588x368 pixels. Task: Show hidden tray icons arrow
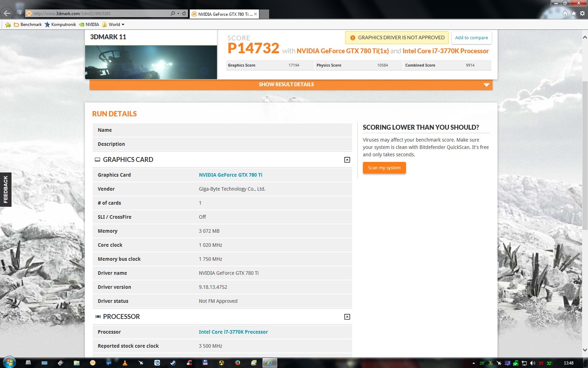pyautogui.click(x=474, y=363)
